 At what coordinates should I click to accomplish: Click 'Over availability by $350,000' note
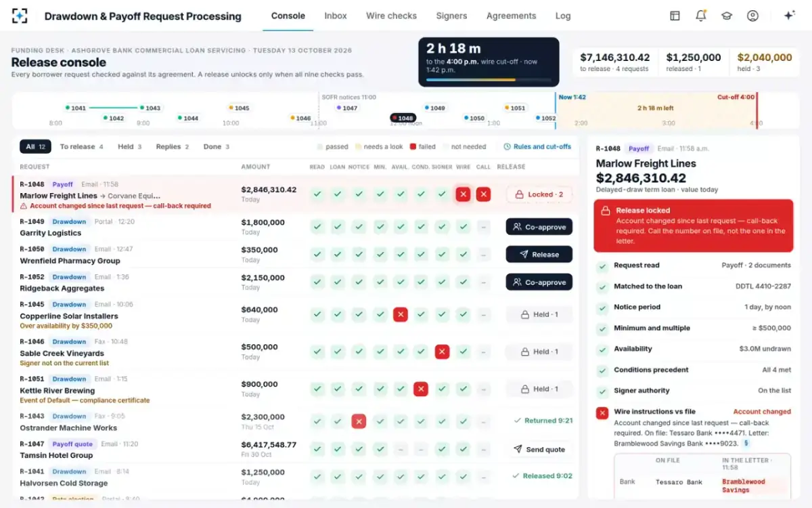tap(66, 326)
